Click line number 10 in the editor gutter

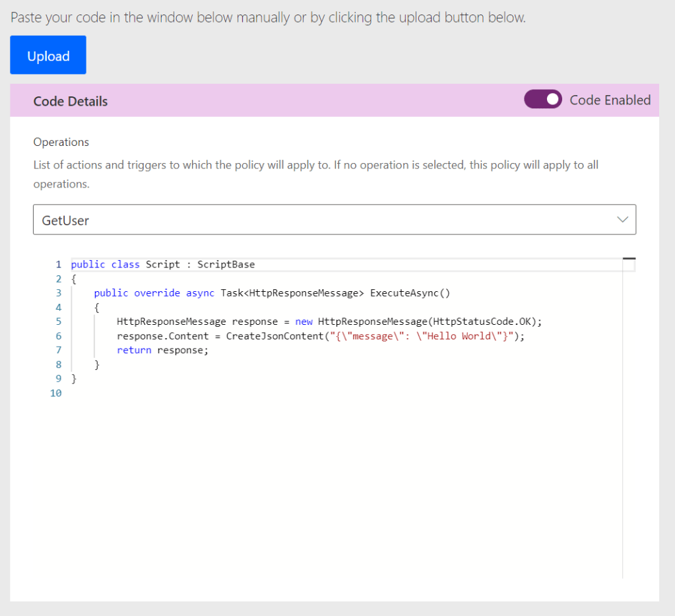tap(55, 394)
